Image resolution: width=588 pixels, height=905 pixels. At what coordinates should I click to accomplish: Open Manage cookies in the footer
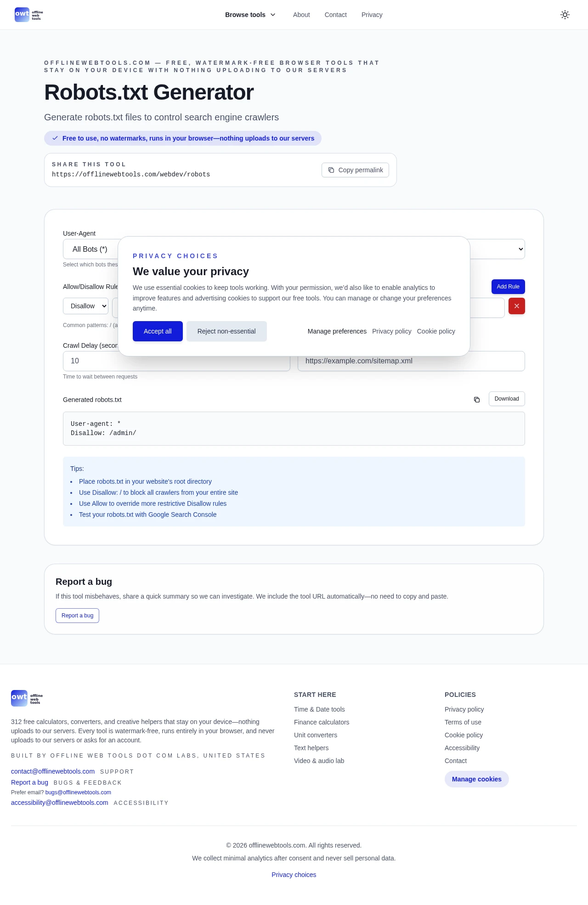point(476,779)
